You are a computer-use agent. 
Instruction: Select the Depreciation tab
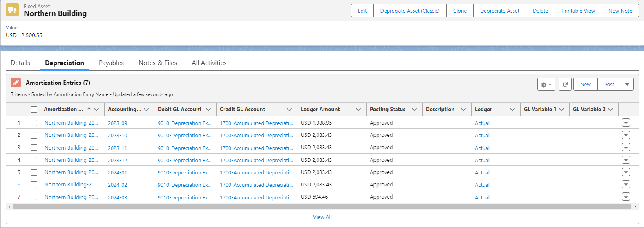tap(65, 63)
